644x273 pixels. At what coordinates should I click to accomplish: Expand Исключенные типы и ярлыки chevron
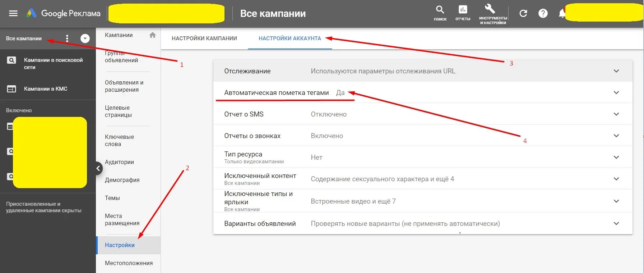pyautogui.click(x=616, y=201)
